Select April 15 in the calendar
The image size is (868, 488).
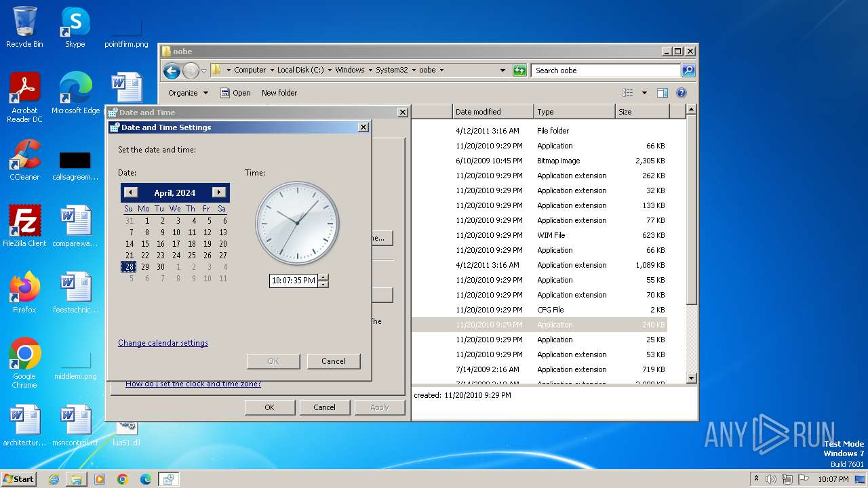coord(145,244)
